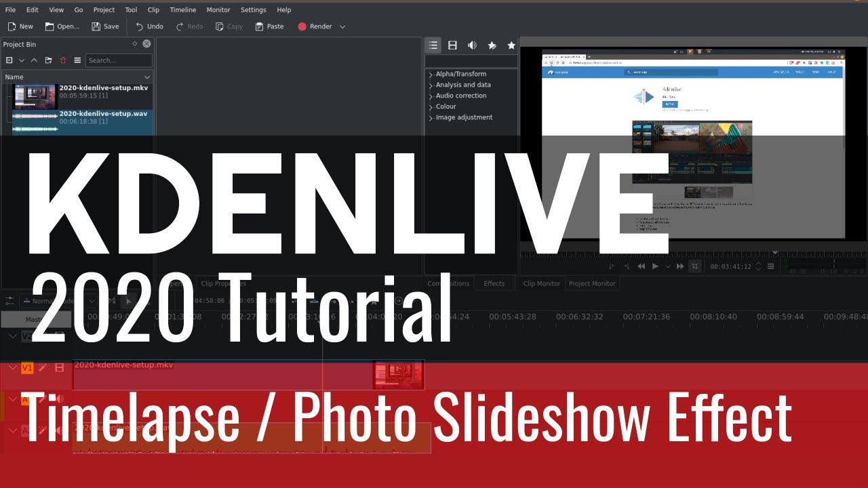Click the monitor timecode 00:03:41:12 field
This screenshot has width=868, height=488.
pos(730,267)
